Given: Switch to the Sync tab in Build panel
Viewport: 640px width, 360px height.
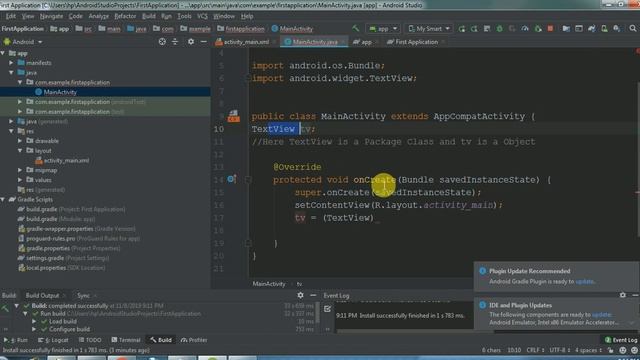Looking at the screenshot, I should tap(83, 295).
